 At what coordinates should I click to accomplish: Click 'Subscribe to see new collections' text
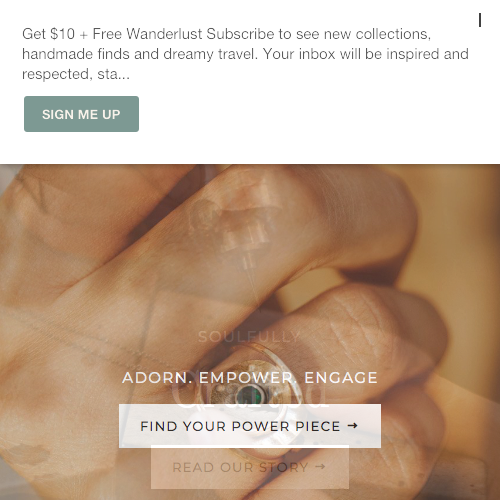pyautogui.click(x=319, y=34)
